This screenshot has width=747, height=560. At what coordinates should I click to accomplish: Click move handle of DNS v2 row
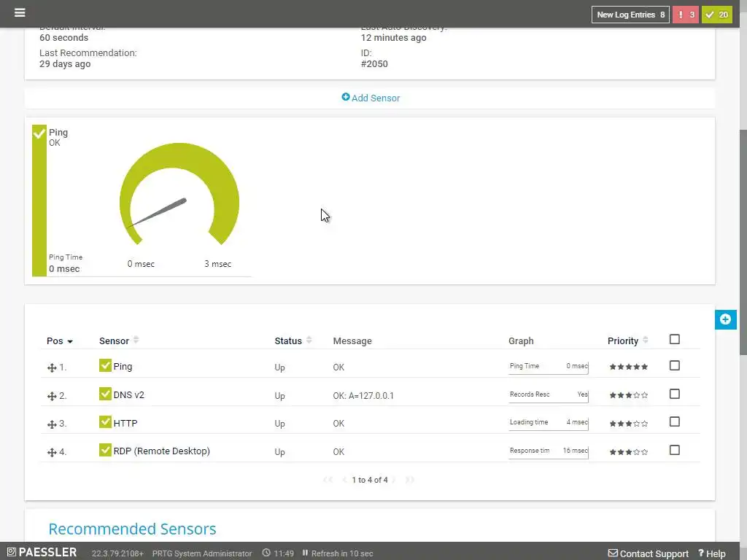point(52,396)
